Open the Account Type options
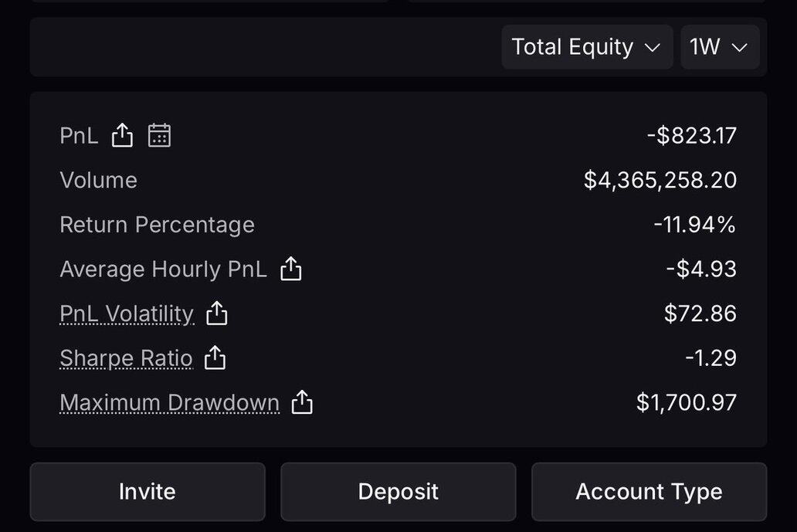This screenshot has height=532, width=797. pos(649,492)
